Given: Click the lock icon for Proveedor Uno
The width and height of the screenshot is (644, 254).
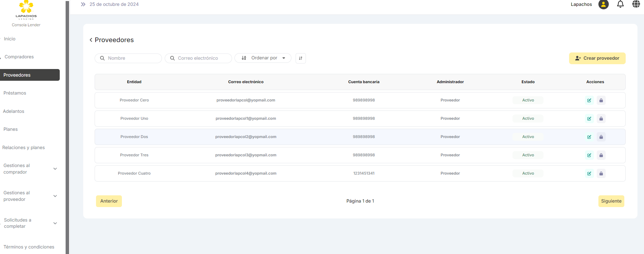Looking at the screenshot, I should pyautogui.click(x=601, y=119).
